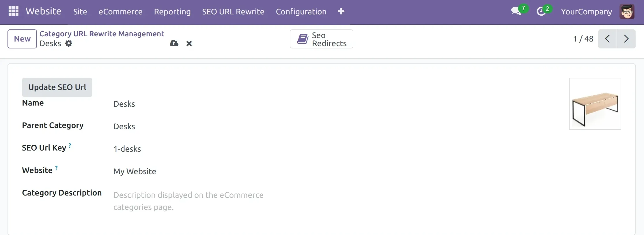Open the eCommerce menu
This screenshot has height=235, width=644.
tap(120, 12)
